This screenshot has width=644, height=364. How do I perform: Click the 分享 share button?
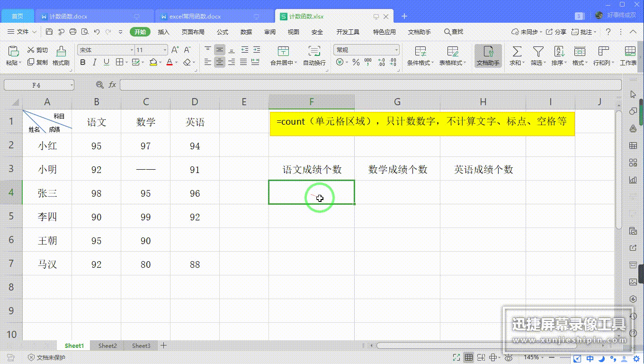click(x=556, y=32)
